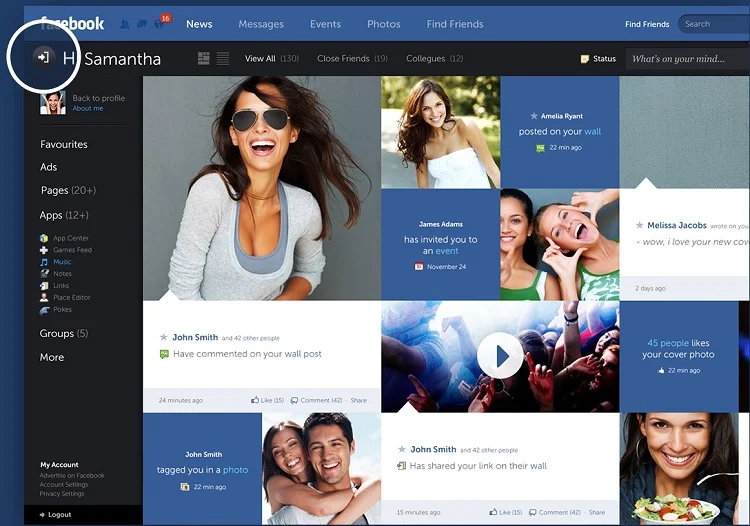Click Share on the 24 minutes ago post
The image size is (750, 526).
(358, 401)
